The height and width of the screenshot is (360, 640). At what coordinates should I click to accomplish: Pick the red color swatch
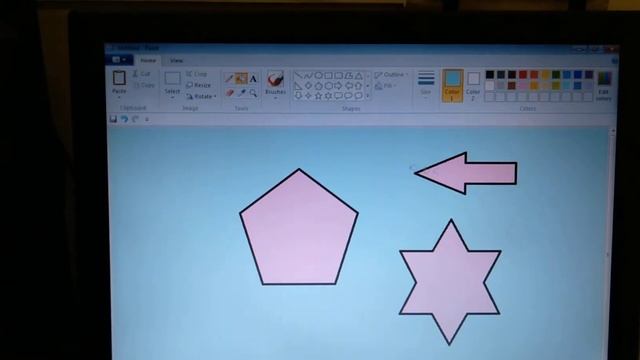523,74
